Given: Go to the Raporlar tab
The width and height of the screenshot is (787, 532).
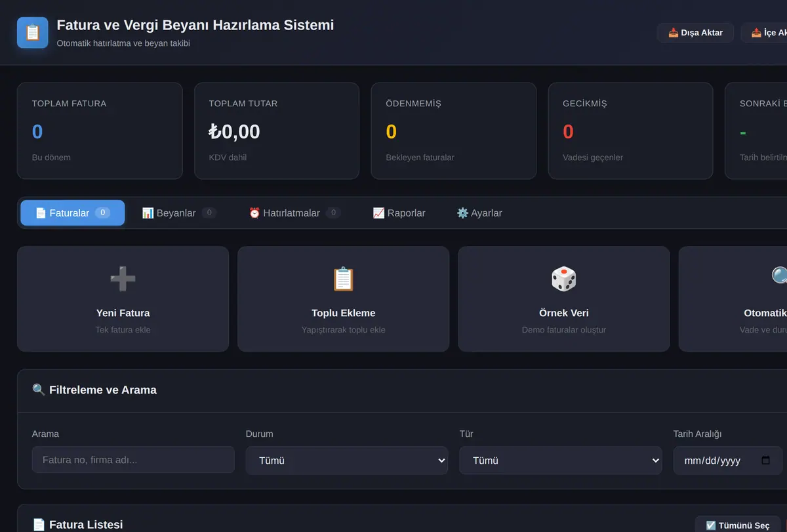Looking at the screenshot, I should point(399,213).
